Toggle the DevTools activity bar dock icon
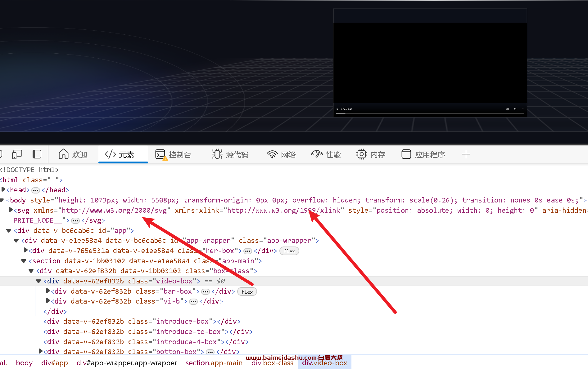This screenshot has width=588, height=369. (37, 154)
